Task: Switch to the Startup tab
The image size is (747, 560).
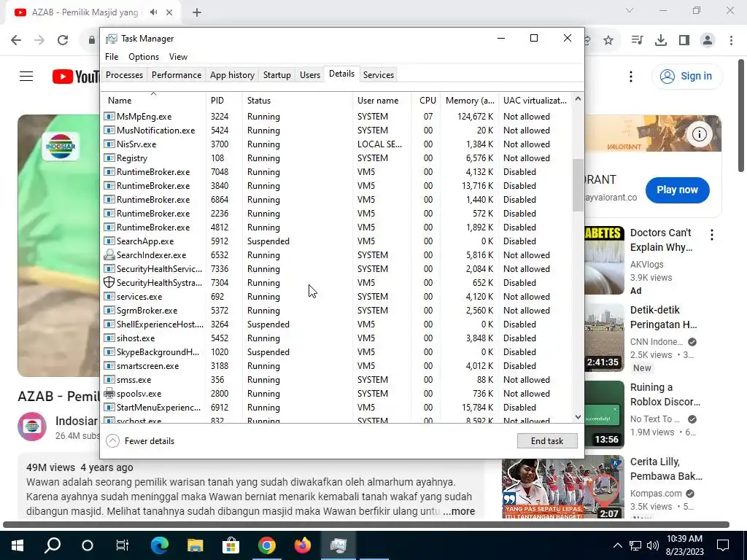Action: [x=276, y=75]
